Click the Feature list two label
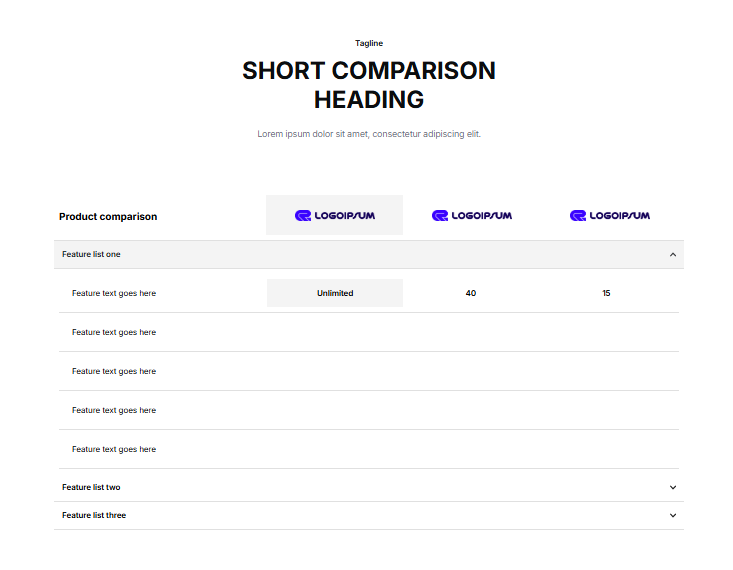 (x=91, y=488)
